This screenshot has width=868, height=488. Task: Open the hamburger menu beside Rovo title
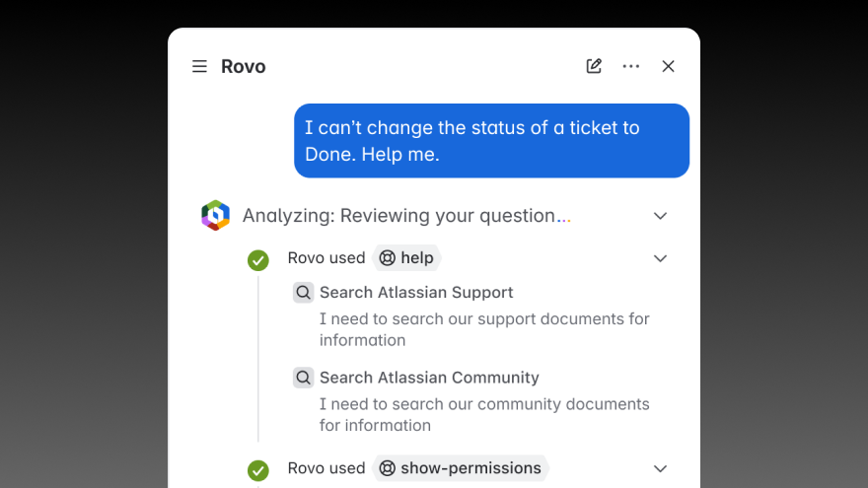[199, 66]
